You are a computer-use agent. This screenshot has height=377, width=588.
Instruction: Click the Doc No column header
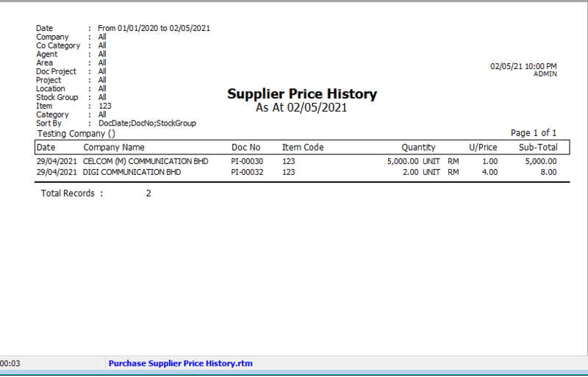point(245,148)
